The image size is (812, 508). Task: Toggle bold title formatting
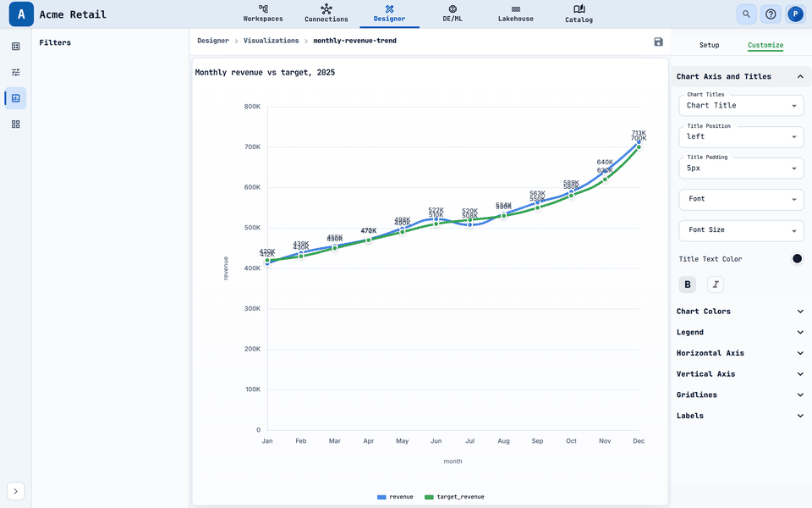point(687,284)
